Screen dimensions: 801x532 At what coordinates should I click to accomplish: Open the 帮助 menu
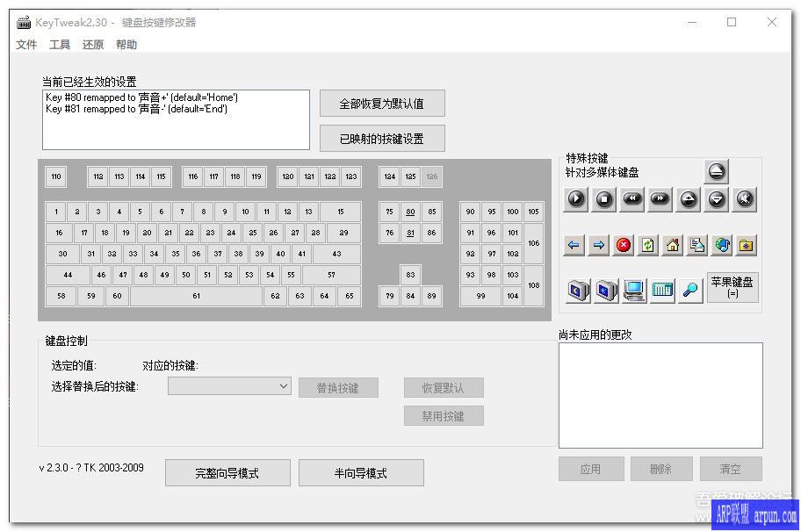[125, 45]
